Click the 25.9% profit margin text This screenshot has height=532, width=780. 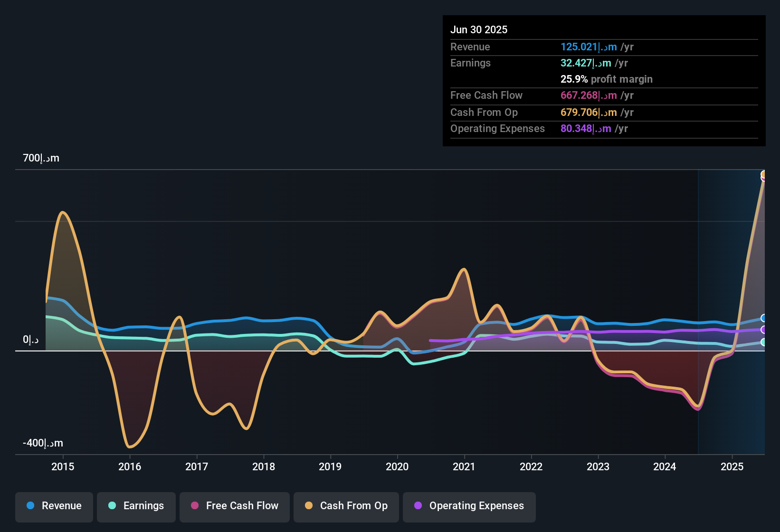[606, 79]
